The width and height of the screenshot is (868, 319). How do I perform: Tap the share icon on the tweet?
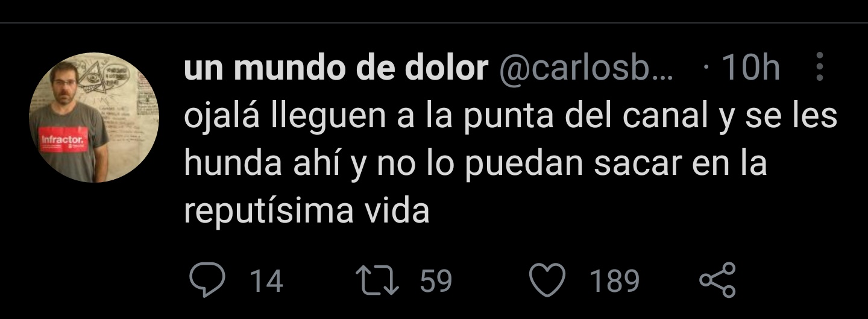(x=717, y=280)
